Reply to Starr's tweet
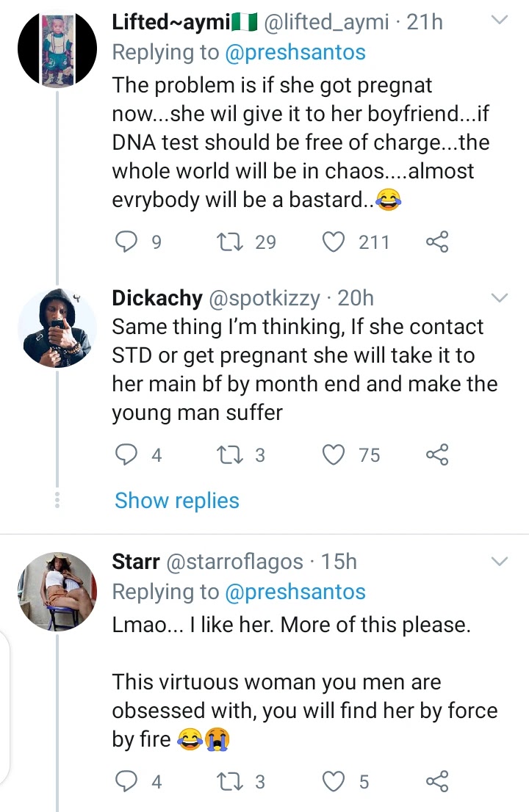 (x=127, y=783)
